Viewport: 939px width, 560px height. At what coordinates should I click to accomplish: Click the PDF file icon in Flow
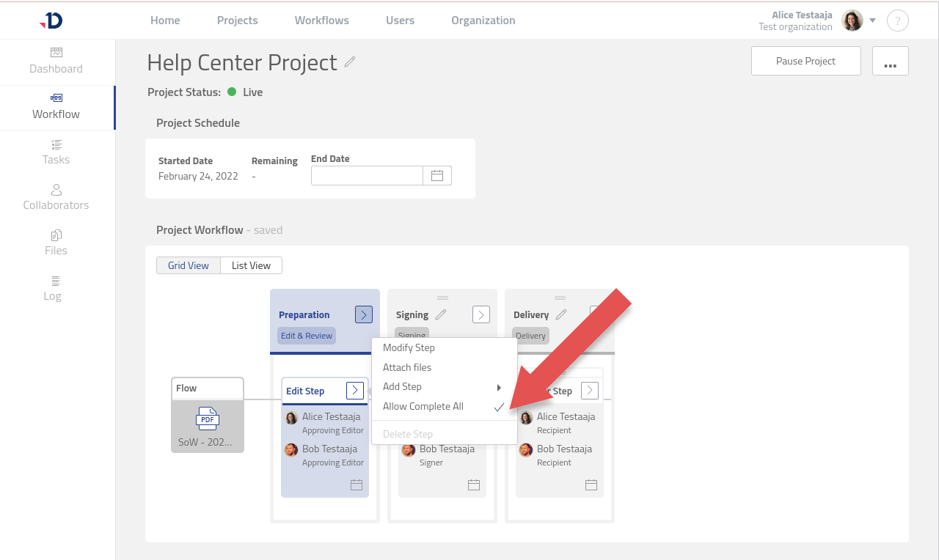tap(208, 419)
